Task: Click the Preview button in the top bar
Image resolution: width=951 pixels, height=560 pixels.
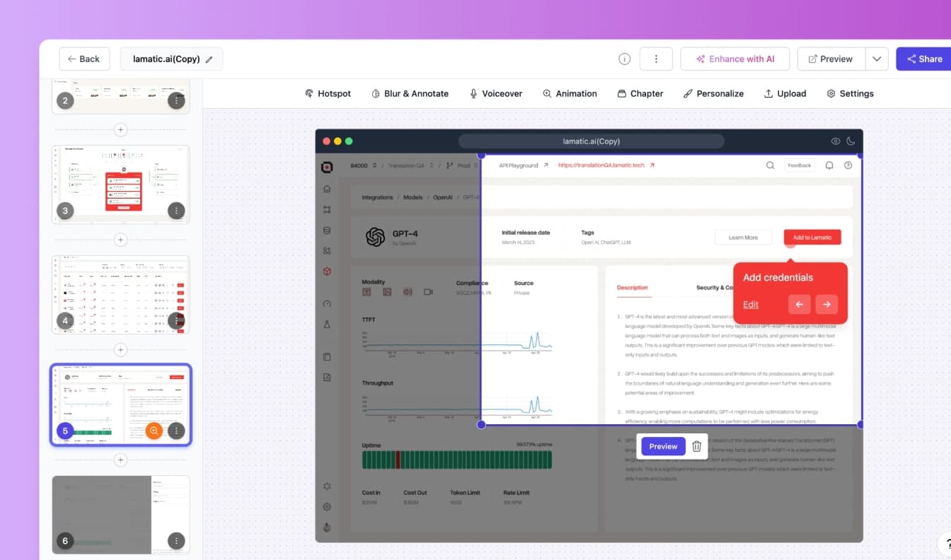Action: pyautogui.click(x=831, y=59)
